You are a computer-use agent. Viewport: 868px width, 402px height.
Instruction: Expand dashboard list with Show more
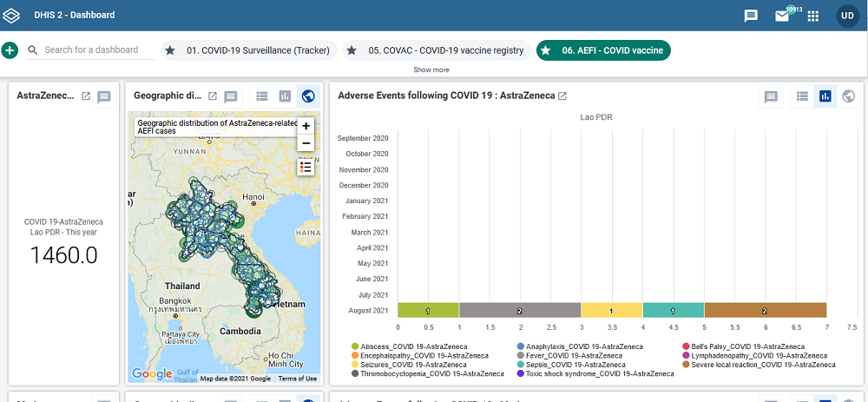[x=431, y=69]
